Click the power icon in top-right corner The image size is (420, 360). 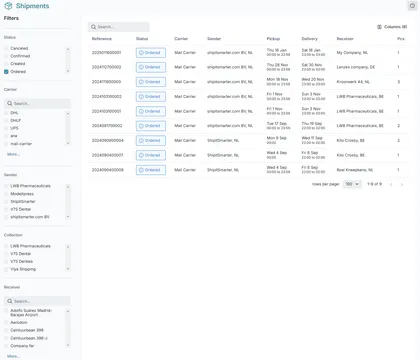(412, 6)
